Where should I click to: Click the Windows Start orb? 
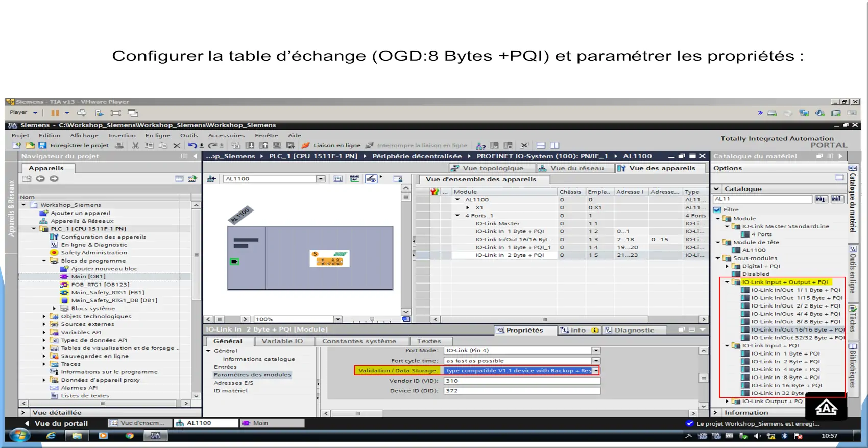point(20,436)
